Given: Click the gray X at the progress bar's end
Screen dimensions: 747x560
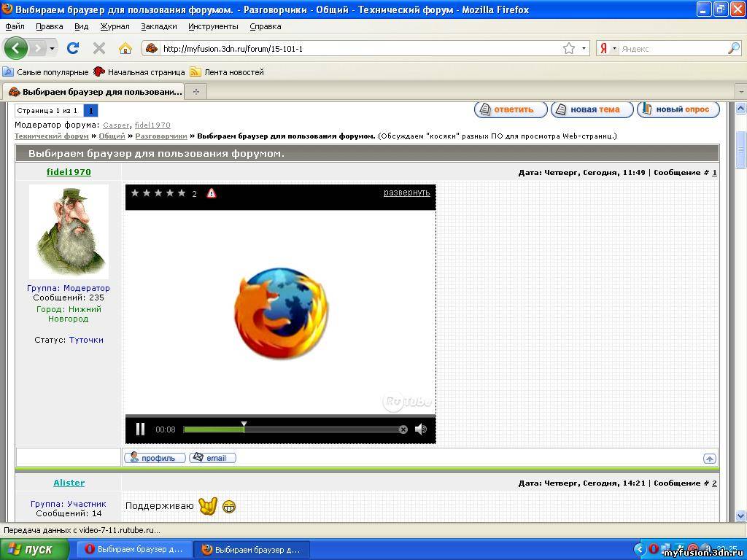Looking at the screenshot, I should pyautogui.click(x=403, y=429).
